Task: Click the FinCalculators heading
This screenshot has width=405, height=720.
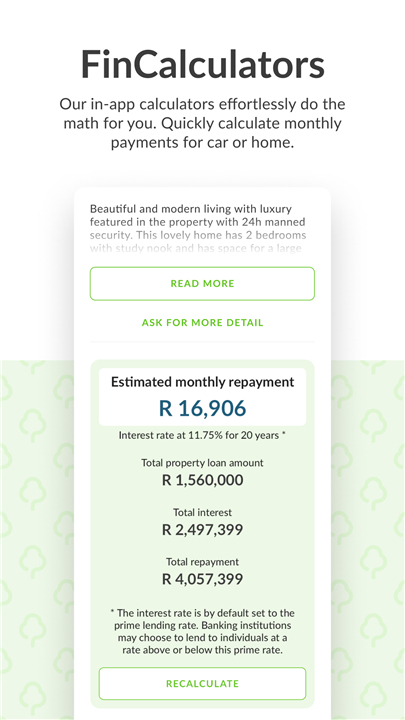Action: tap(202, 64)
